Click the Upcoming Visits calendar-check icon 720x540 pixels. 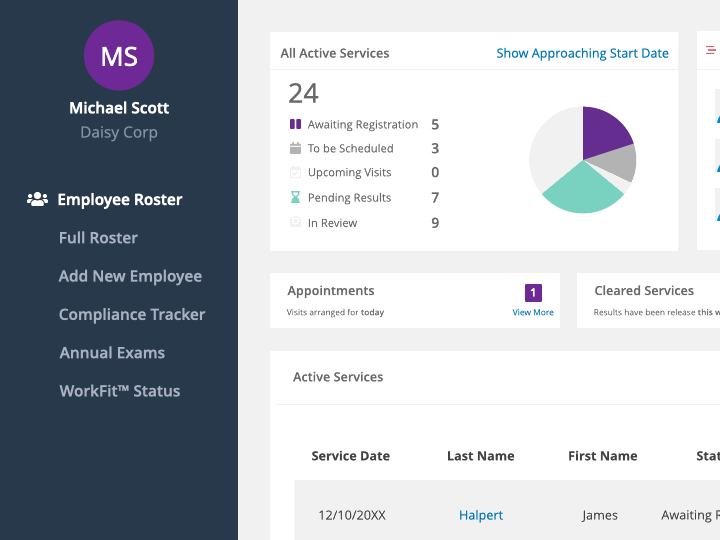pos(295,173)
